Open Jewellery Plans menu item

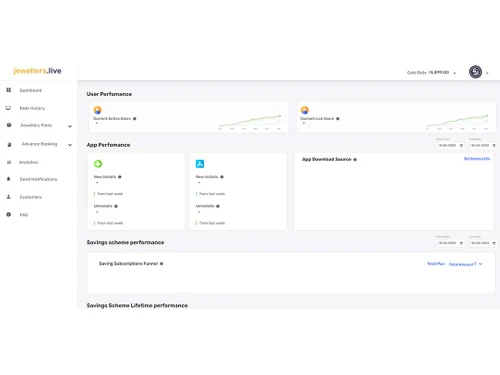36,125
